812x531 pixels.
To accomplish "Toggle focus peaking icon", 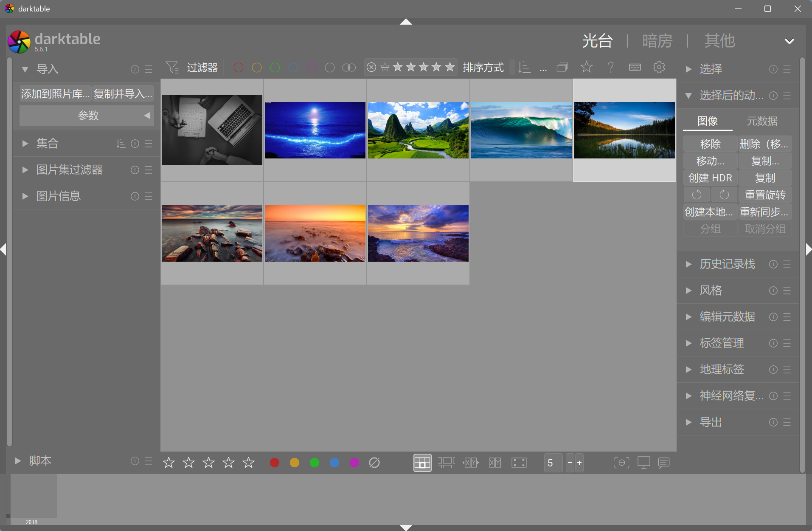I will pos(621,463).
